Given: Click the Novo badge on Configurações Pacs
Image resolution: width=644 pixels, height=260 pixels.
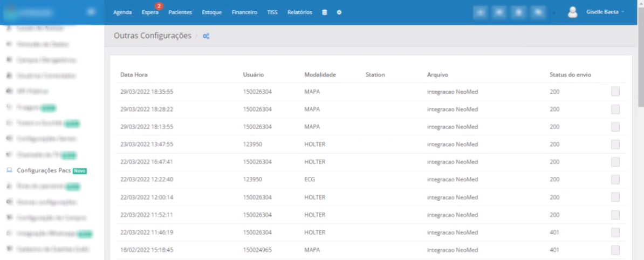Looking at the screenshot, I should pos(80,170).
